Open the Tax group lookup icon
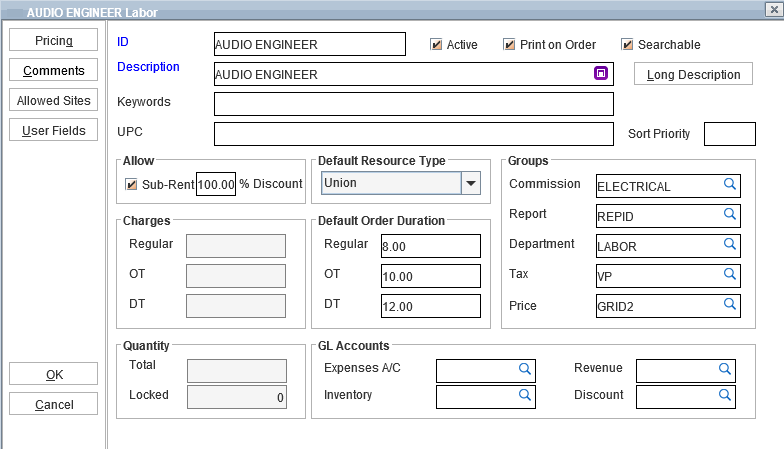Viewport: 784px width, 449px height. click(x=730, y=275)
